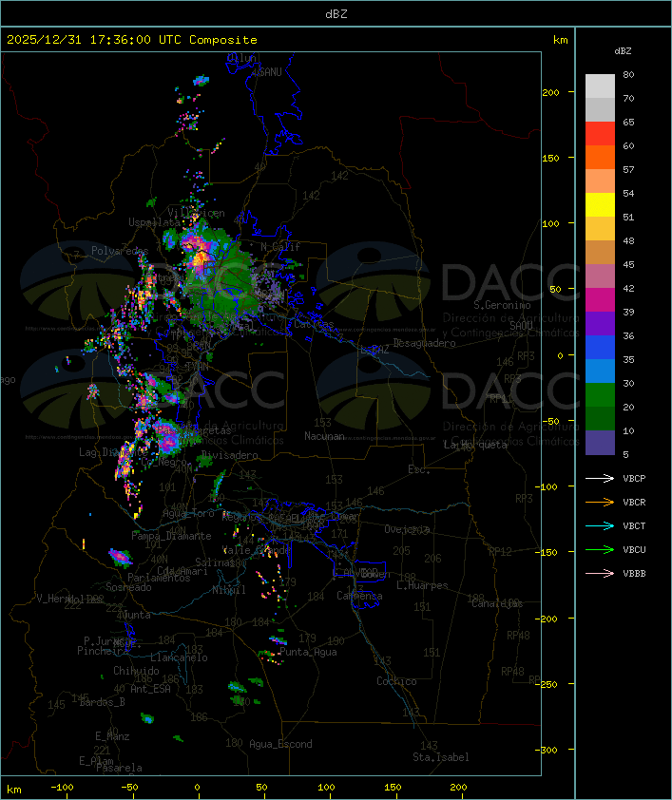Click the 'Canalejas' map label

(497, 603)
